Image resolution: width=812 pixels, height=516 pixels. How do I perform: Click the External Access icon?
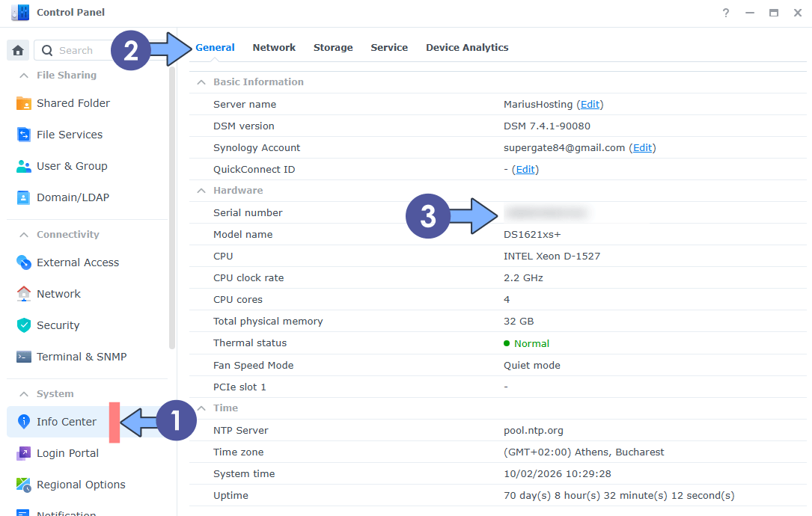pyautogui.click(x=23, y=262)
